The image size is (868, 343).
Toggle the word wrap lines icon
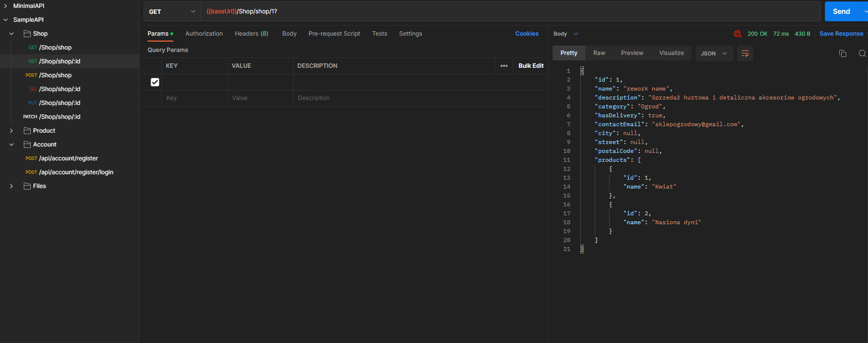coord(745,53)
